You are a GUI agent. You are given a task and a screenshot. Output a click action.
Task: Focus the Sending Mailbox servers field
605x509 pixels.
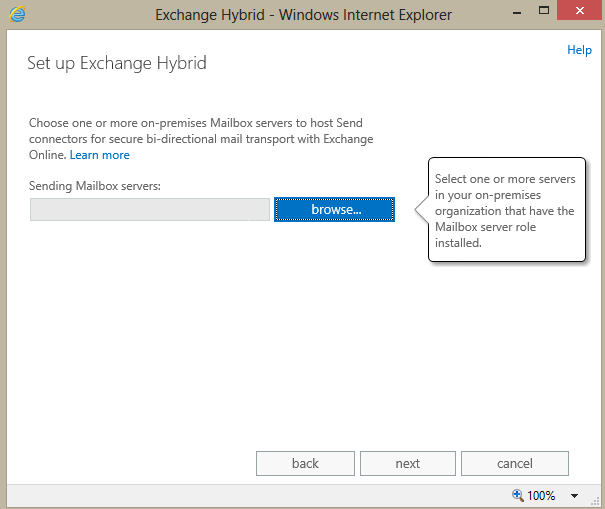[x=150, y=210]
